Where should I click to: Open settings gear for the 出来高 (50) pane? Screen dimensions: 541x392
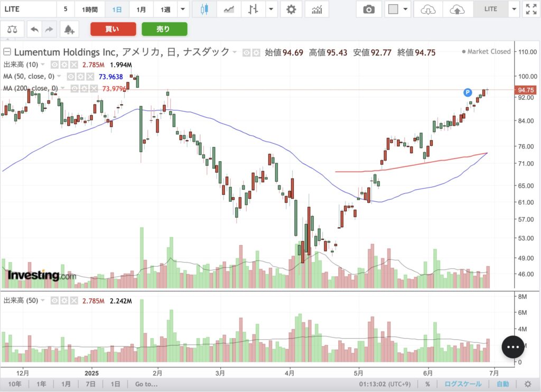pos(64,301)
